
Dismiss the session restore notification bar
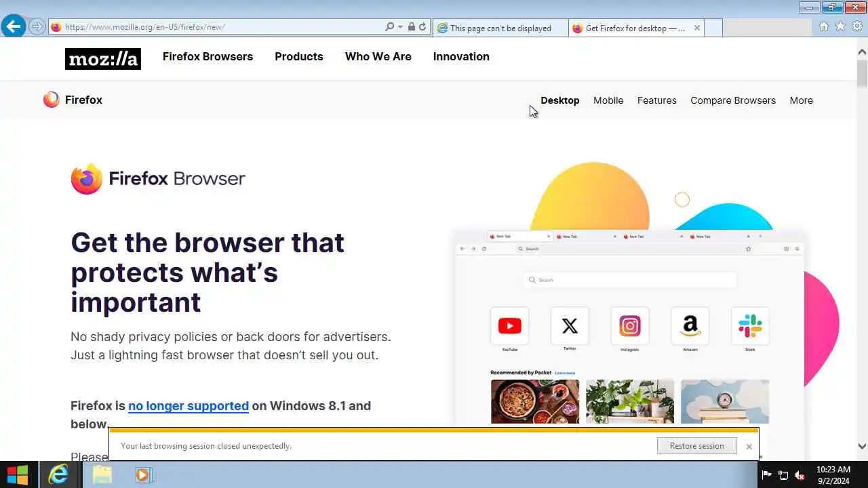[749, 447]
